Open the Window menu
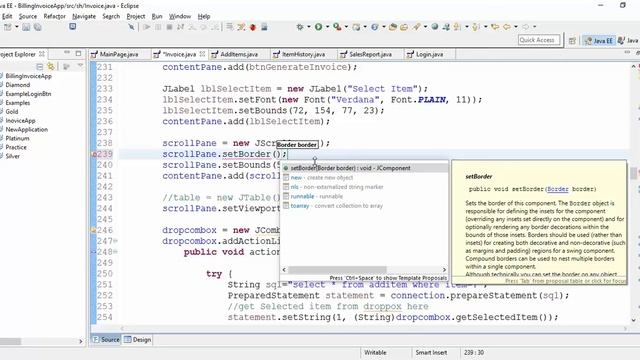 [180, 16]
